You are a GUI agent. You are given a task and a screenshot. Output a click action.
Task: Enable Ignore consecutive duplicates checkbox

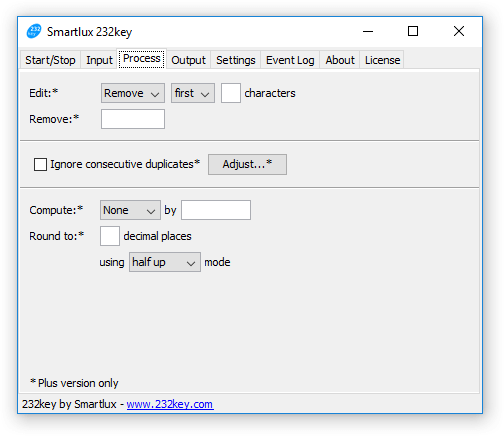(x=40, y=164)
